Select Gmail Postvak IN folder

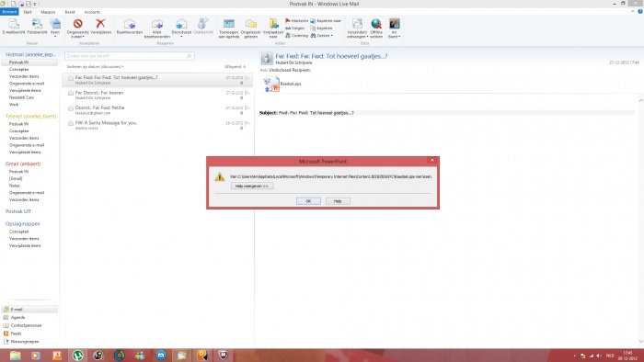pyautogui.click(x=19, y=172)
